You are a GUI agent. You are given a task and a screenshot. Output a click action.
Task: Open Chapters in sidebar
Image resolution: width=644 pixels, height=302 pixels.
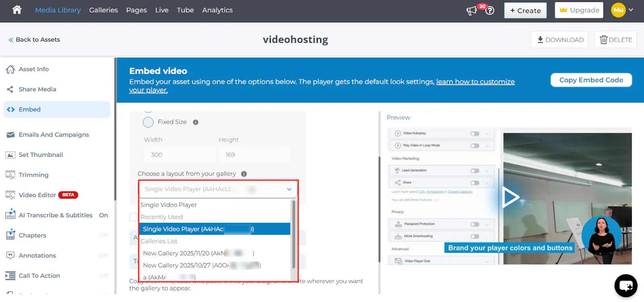pyautogui.click(x=32, y=235)
